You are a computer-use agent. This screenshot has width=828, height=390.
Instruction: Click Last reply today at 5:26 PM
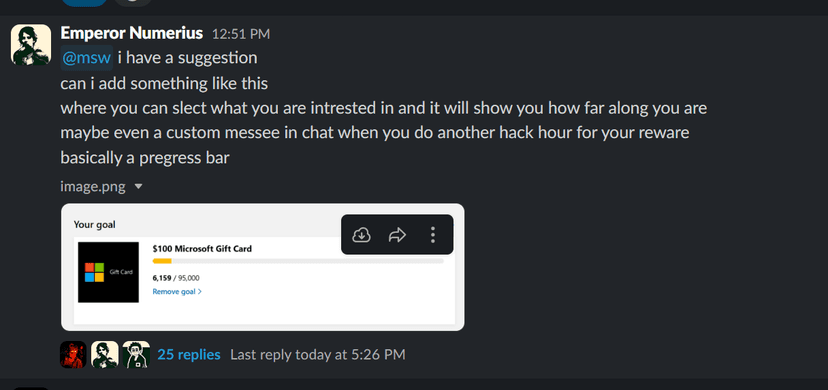(318, 355)
